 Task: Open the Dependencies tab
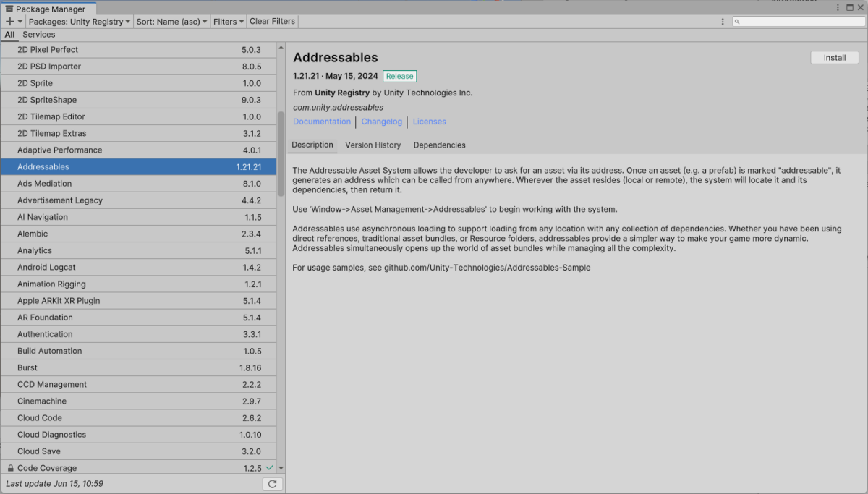[439, 145]
